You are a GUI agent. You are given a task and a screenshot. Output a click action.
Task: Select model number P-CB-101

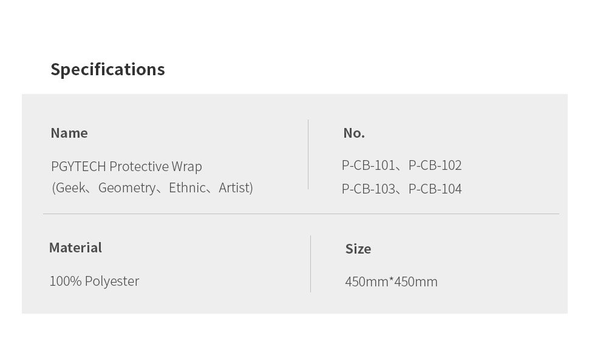pyautogui.click(x=368, y=165)
